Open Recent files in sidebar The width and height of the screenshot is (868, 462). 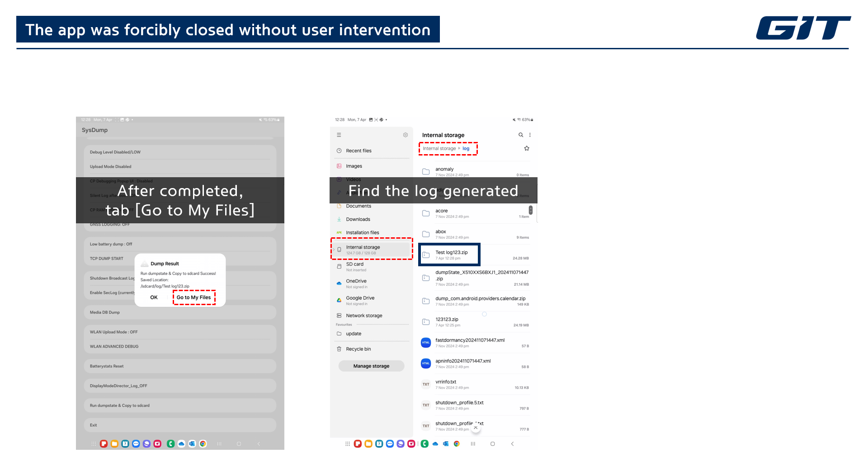pos(372,151)
